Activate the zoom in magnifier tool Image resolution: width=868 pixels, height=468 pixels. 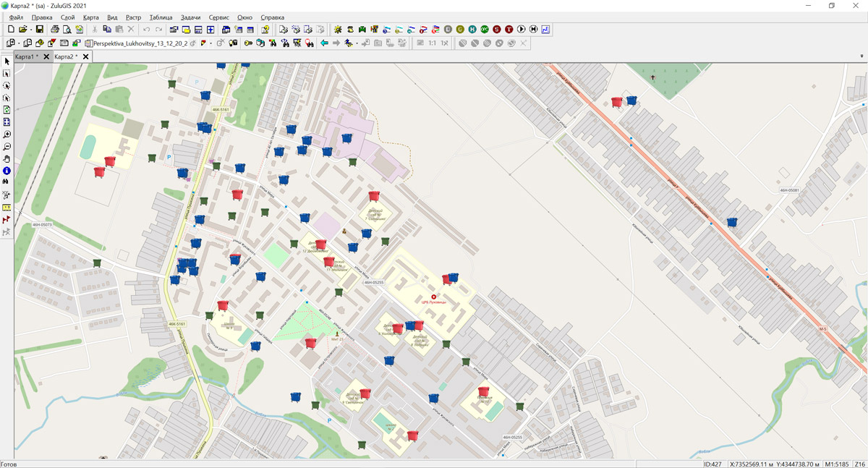(7, 135)
